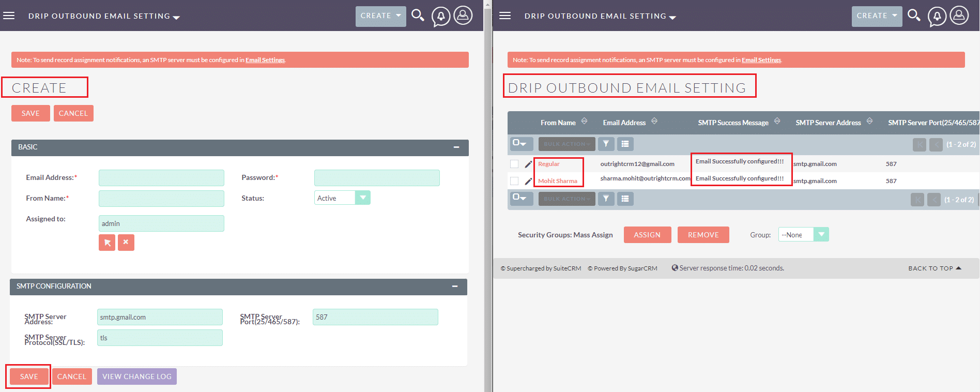Open hamburger menu in right list window
Viewport: 980px width, 392px height.
pos(505,16)
